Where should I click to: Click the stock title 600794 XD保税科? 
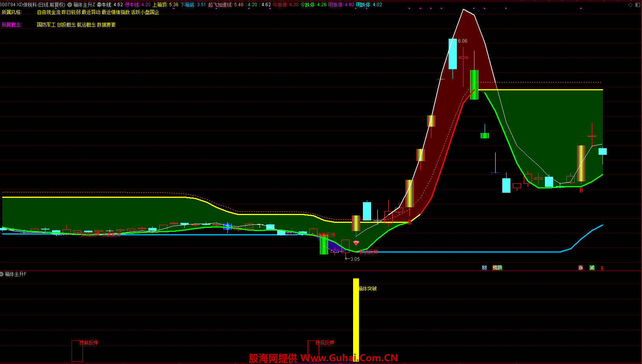pyautogui.click(x=18, y=5)
